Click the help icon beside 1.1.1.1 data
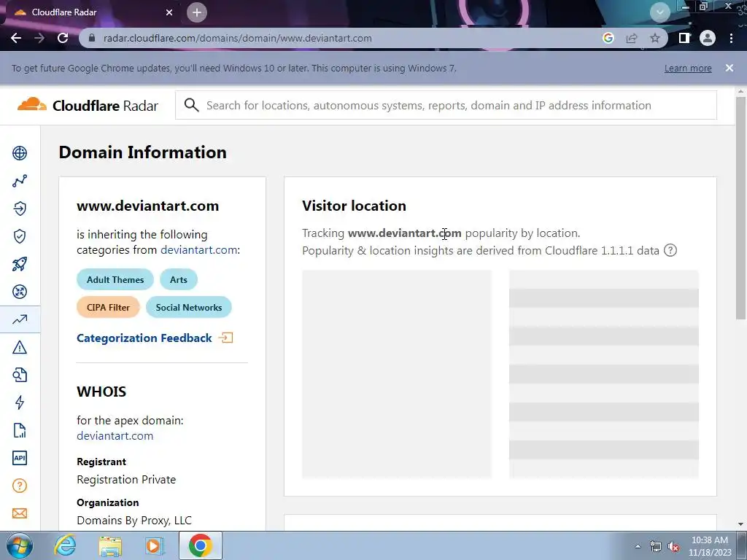 tap(670, 250)
